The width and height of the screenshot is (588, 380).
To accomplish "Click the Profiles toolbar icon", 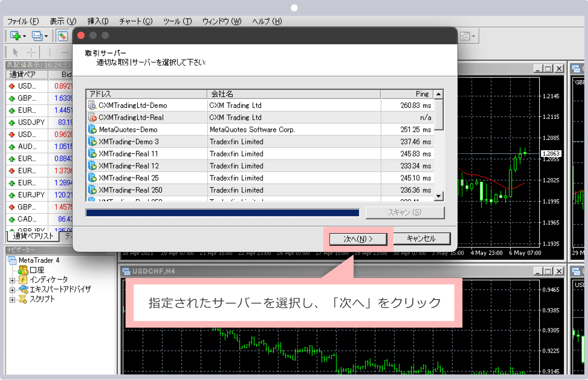I will tap(37, 36).
